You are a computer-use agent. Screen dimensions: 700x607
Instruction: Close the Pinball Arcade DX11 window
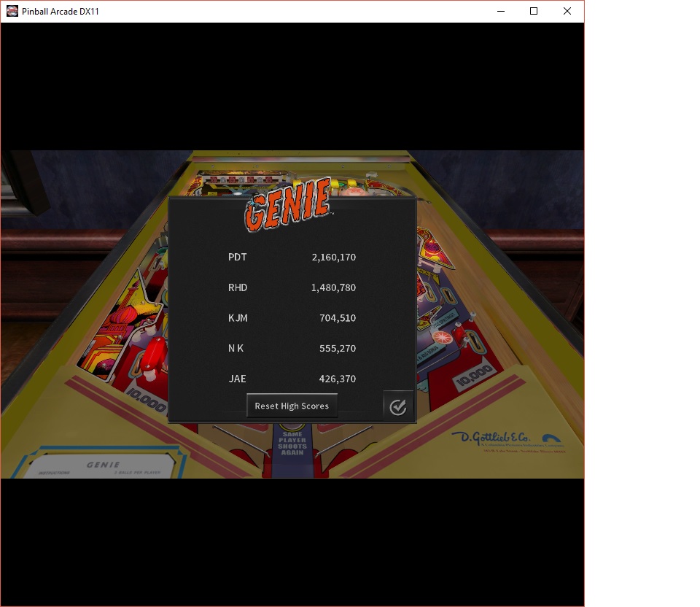pyautogui.click(x=567, y=11)
